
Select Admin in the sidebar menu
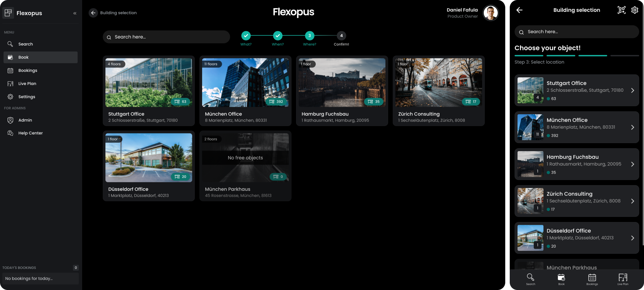click(x=25, y=120)
